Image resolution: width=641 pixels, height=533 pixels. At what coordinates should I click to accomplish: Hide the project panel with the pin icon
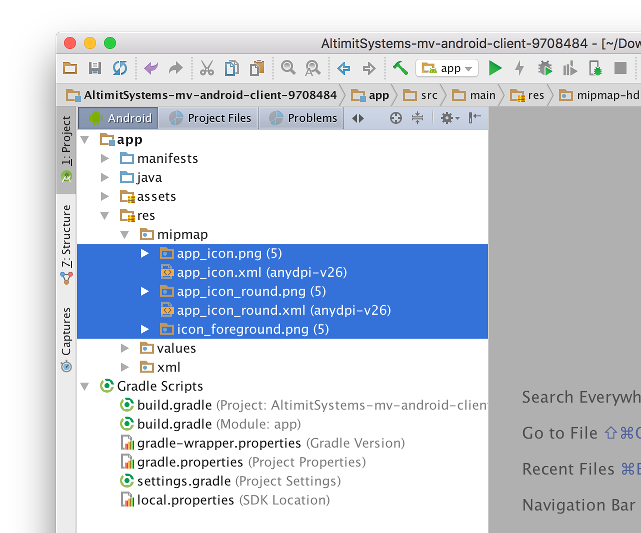point(474,118)
